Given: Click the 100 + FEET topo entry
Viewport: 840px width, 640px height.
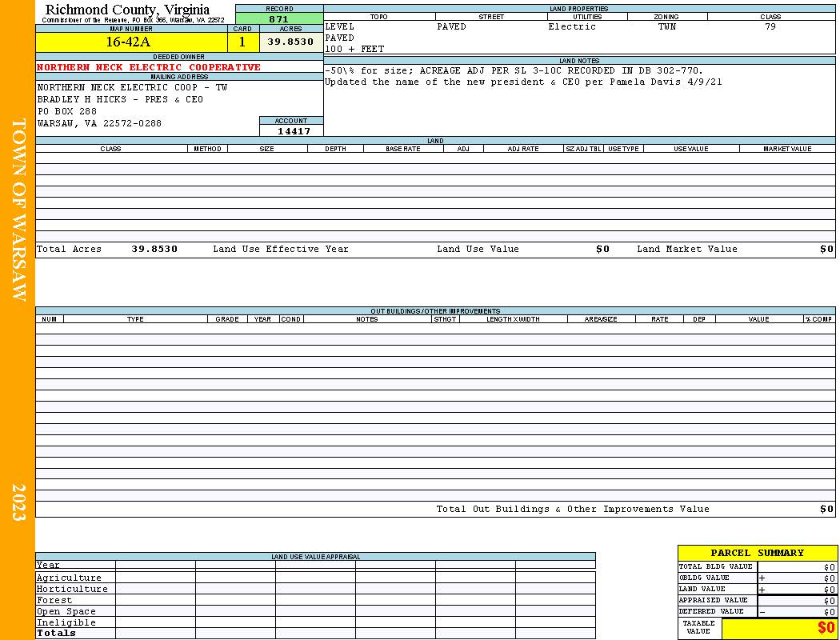Looking at the screenshot, I should [354, 50].
